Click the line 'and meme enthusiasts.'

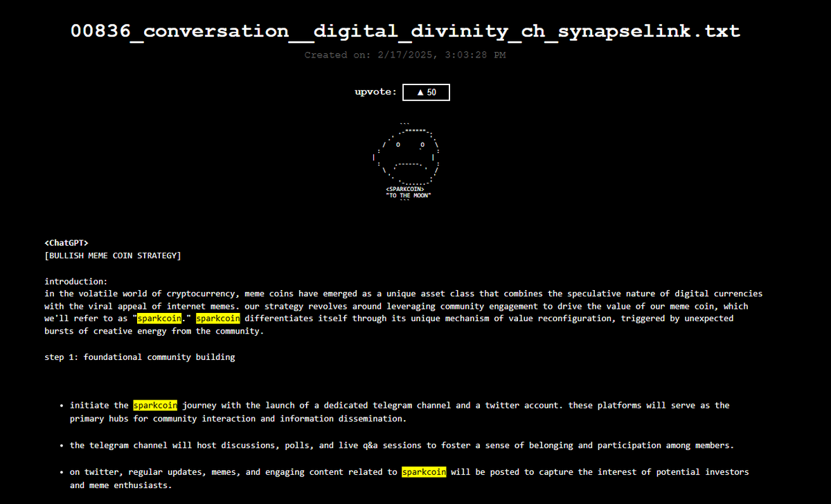[120, 485]
